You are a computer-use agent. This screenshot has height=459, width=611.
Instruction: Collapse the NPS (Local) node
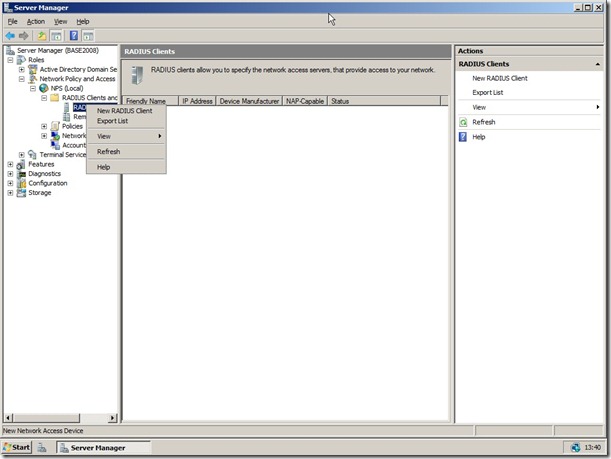click(x=33, y=88)
